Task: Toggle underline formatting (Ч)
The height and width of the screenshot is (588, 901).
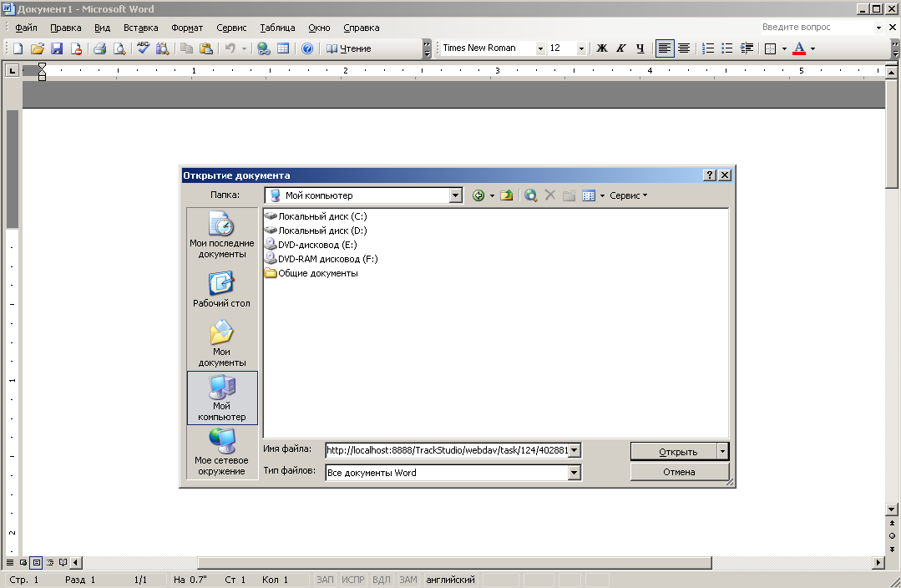Action: [x=640, y=48]
